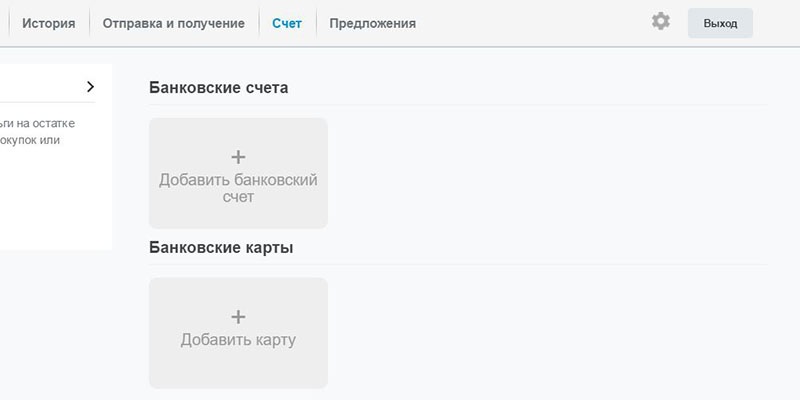
Task: Click the word 'счет' in the bank account tile
Action: [x=238, y=197]
